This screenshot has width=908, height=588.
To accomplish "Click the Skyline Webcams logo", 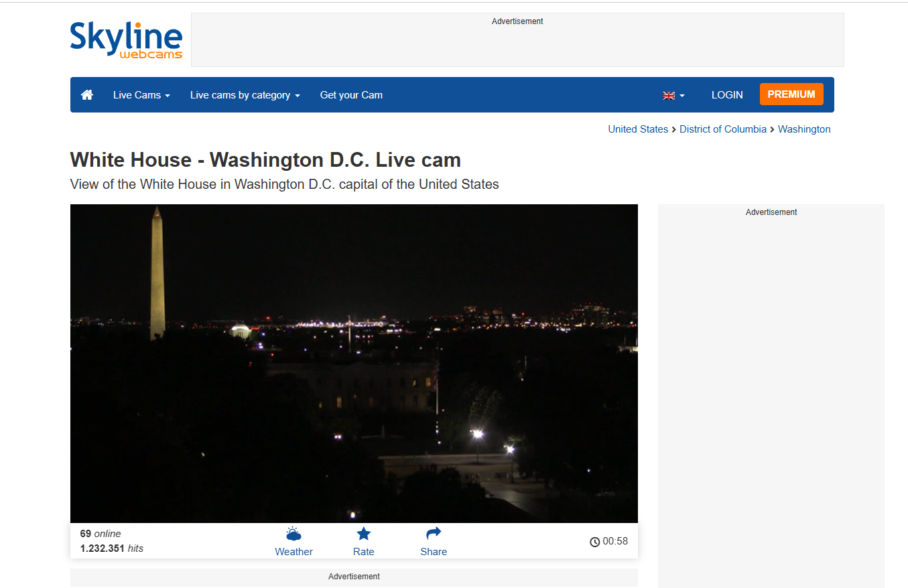I will (x=126, y=40).
